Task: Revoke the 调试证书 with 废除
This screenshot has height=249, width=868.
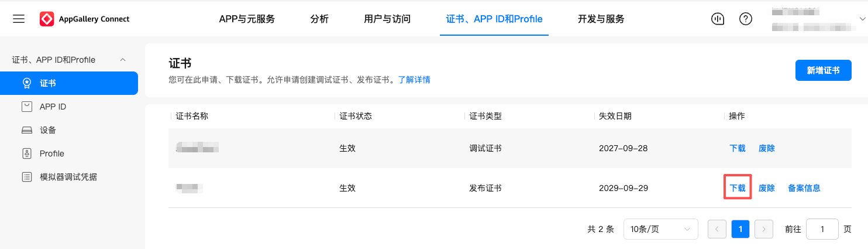Action: [767, 148]
